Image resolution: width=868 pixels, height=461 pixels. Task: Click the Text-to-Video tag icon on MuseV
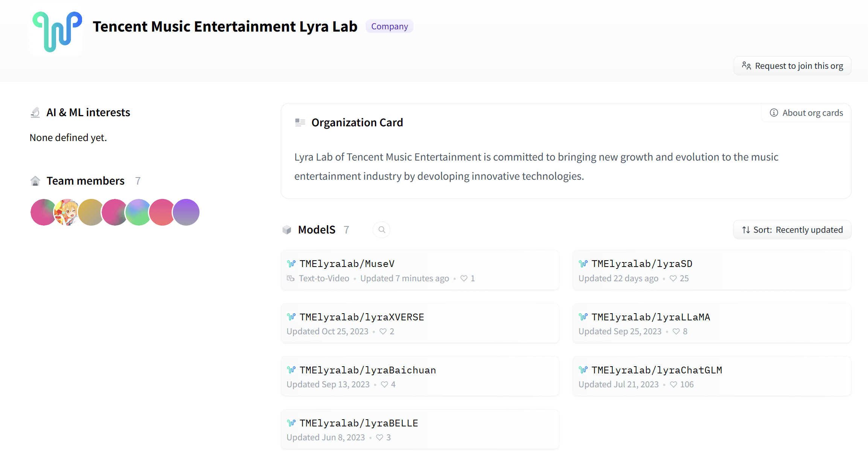pos(291,278)
